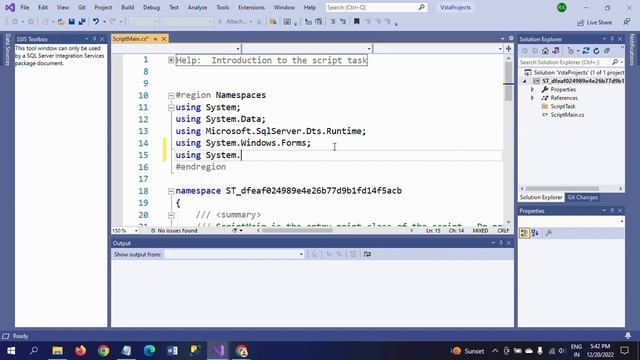
Task: Click the Windows Start button
Action: (x=11, y=351)
